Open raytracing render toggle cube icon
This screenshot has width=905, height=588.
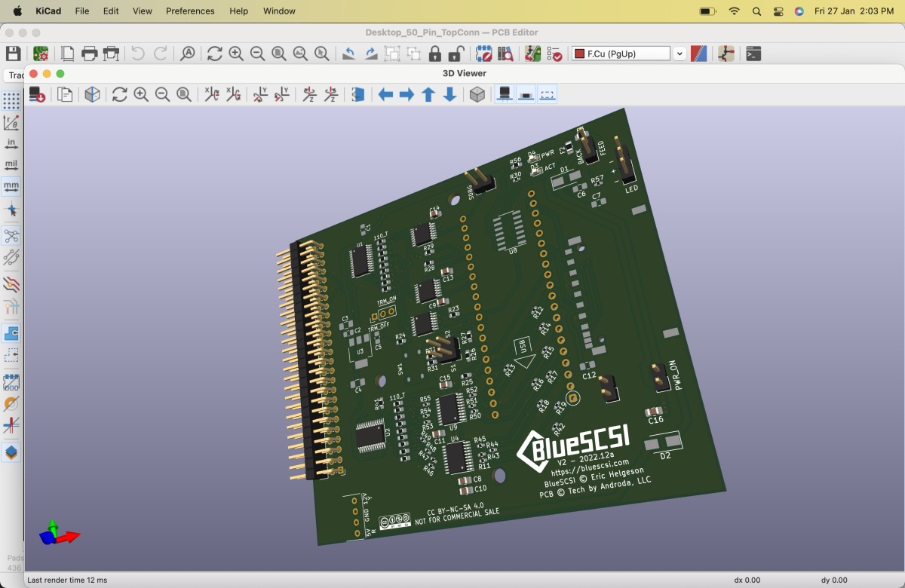coord(92,94)
